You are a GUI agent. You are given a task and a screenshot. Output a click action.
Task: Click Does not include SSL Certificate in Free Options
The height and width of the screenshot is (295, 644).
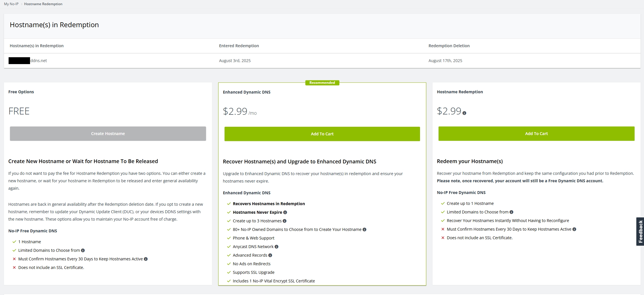pyautogui.click(x=51, y=268)
